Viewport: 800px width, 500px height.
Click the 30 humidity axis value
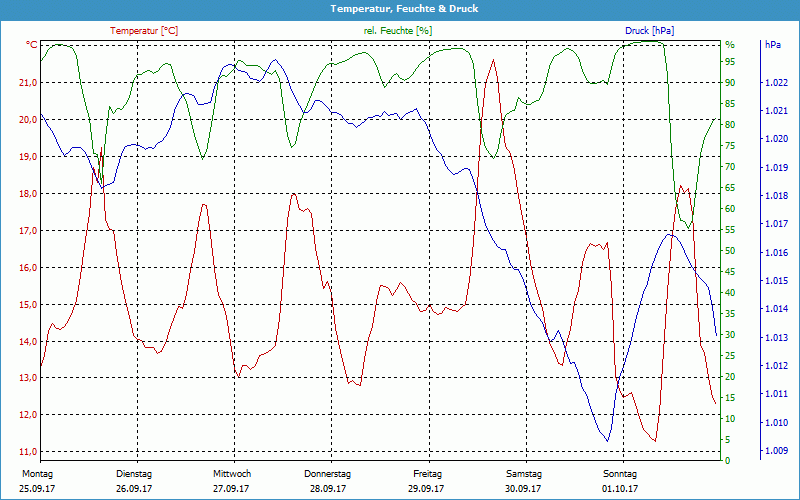730,335
